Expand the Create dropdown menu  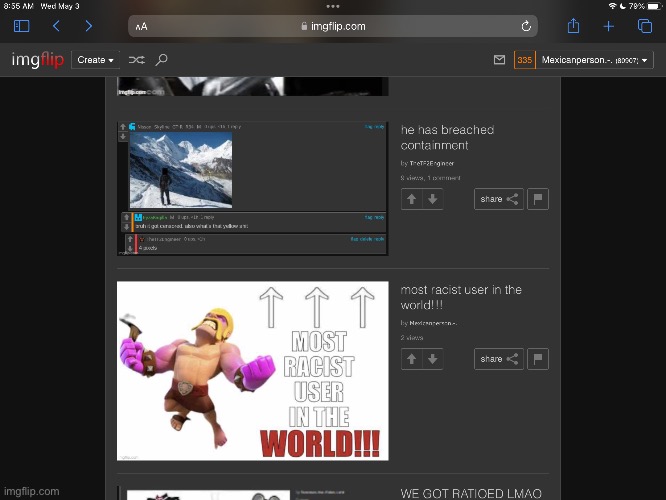click(95, 60)
